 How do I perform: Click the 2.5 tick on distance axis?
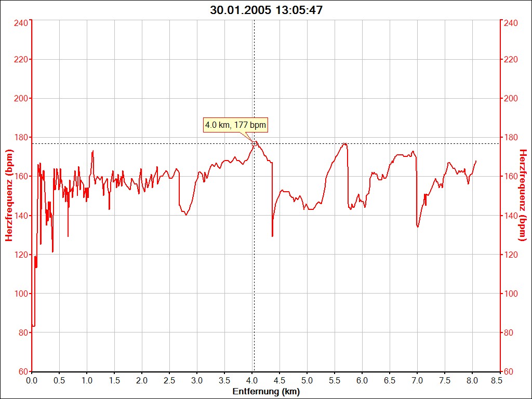[169, 381]
